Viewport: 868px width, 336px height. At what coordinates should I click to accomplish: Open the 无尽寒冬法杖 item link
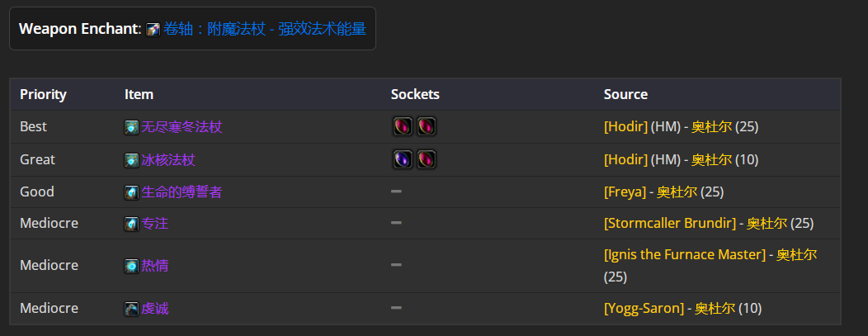182,127
